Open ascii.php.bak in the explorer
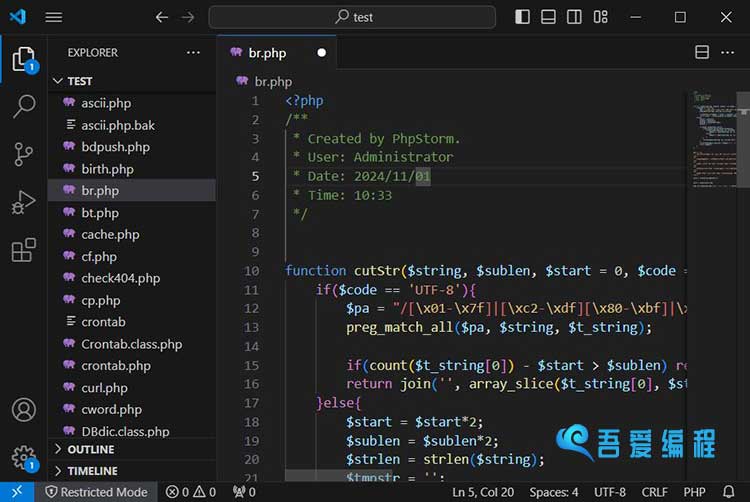This screenshot has width=750, height=502. (x=132, y=125)
